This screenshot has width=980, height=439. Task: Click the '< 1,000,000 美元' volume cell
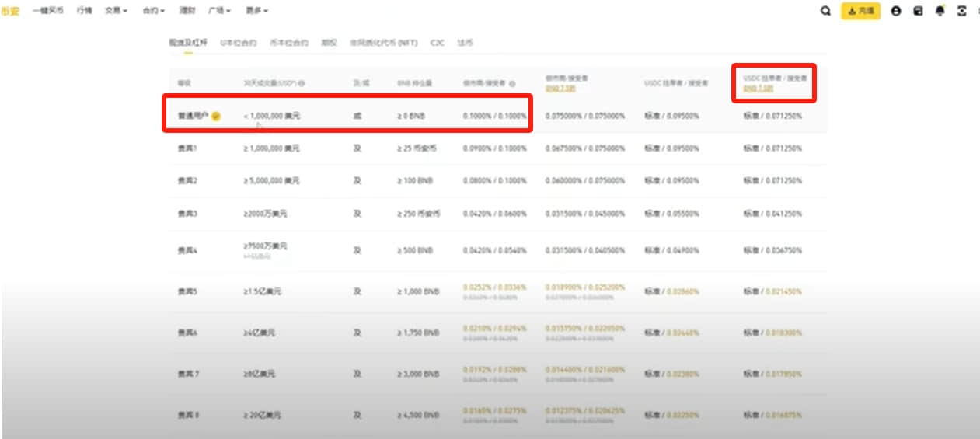point(271,116)
